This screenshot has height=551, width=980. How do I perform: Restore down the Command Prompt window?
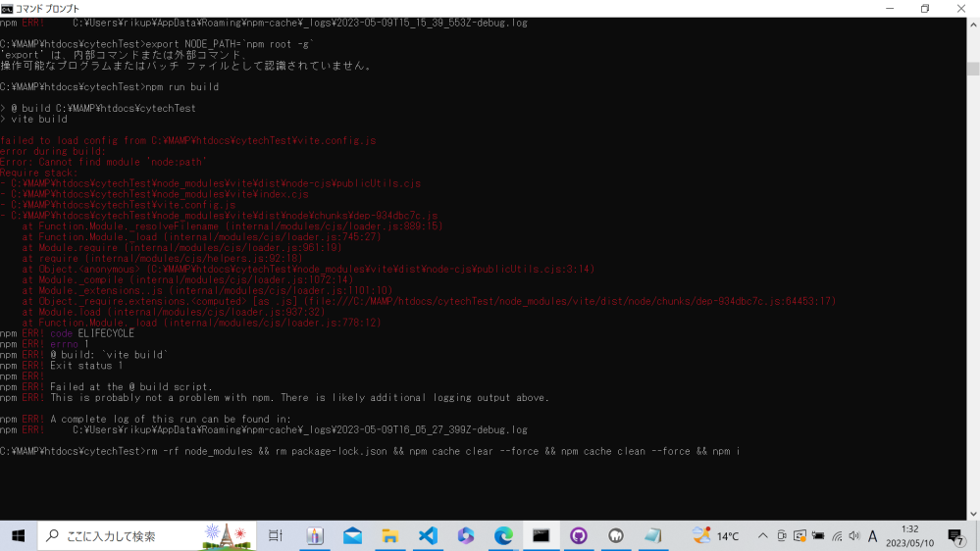point(925,8)
